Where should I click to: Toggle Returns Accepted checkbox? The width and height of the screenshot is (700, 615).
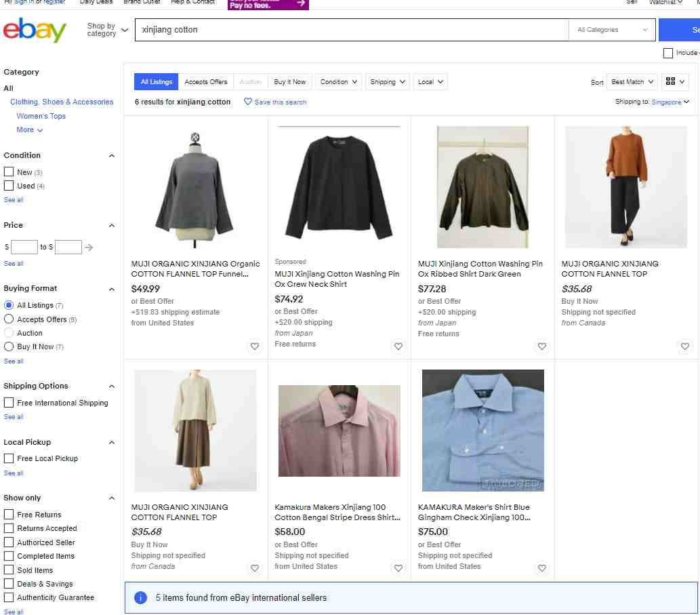coord(9,528)
